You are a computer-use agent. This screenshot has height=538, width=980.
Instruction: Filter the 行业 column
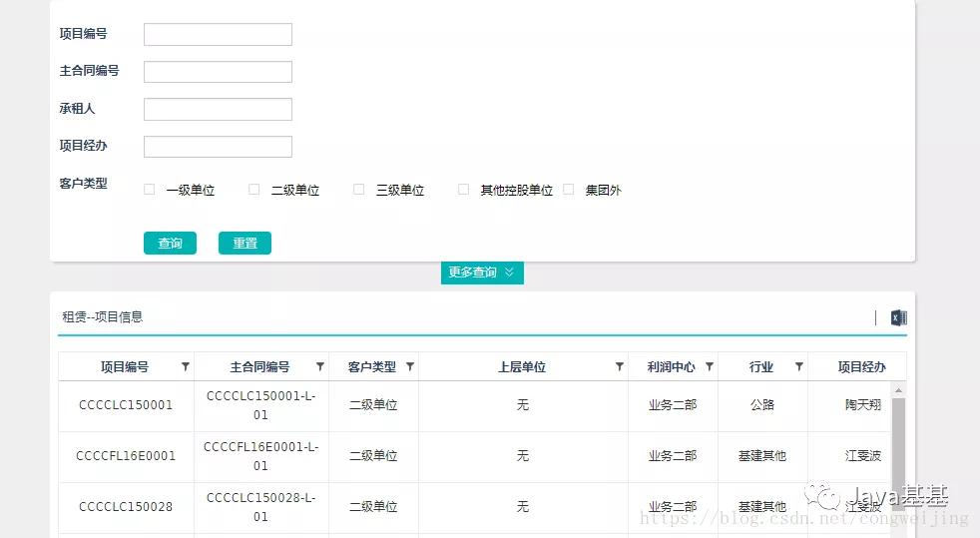(x=798, y=366)
